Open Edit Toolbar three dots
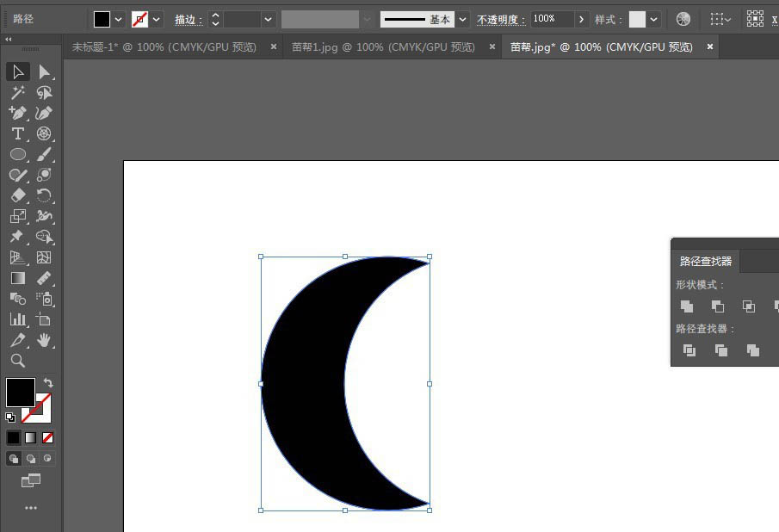This screenshot has width=779, height=532. coord(31,508)
